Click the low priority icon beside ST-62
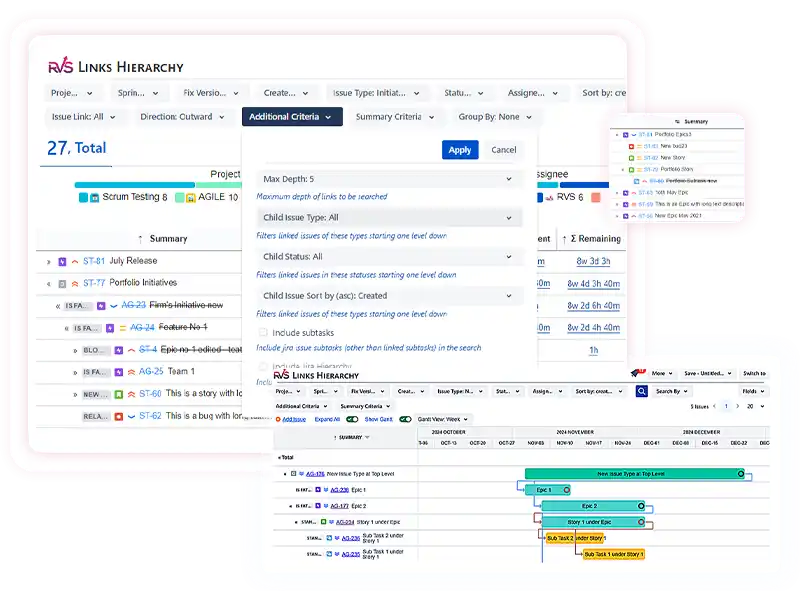The image size is (800, 591). tap(131, 416)
